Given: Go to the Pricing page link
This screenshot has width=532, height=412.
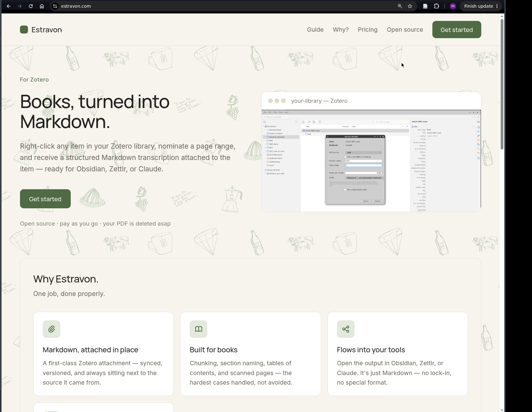Looking at the screenshot, I should click(x=367, y=30).
